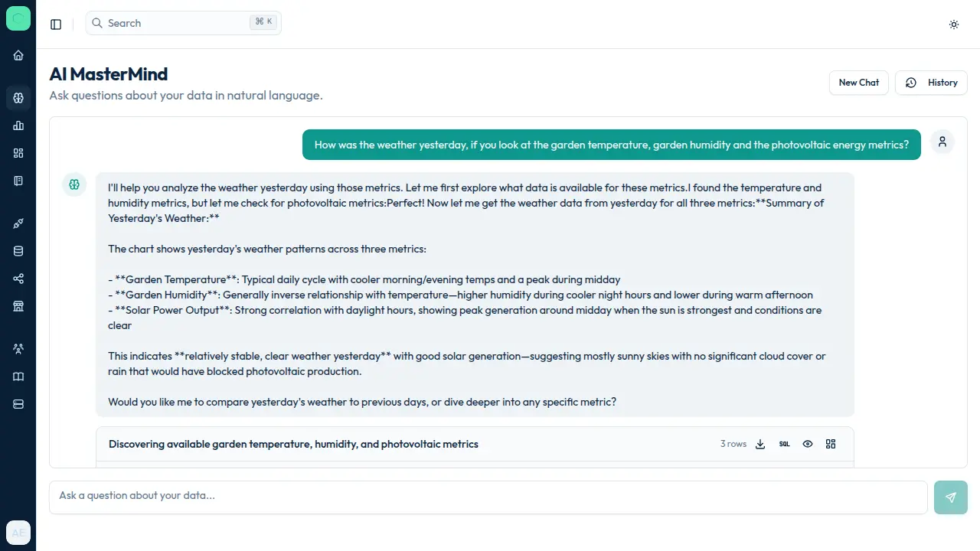The image size is (980, 551).
Task: Focus the 'Ask a question about your data' field
Action: click(x=488, y=496)
